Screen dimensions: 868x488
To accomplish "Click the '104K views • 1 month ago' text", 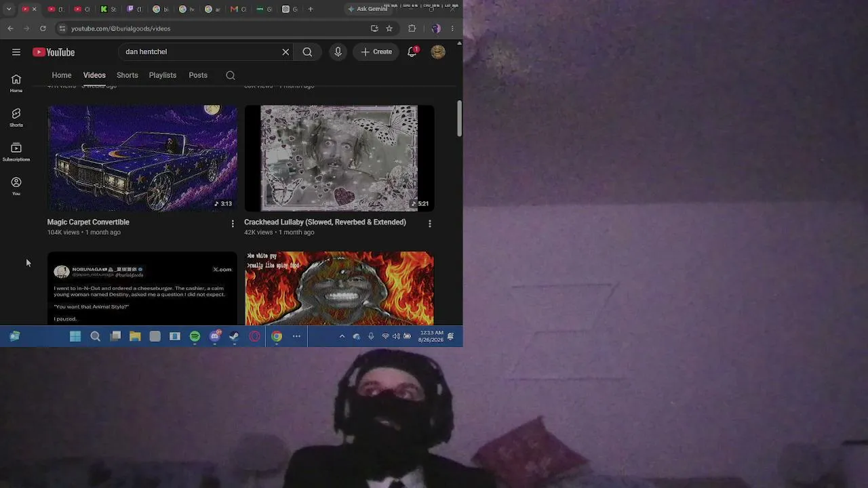I will pyautogui.click(x=84, y=232).
